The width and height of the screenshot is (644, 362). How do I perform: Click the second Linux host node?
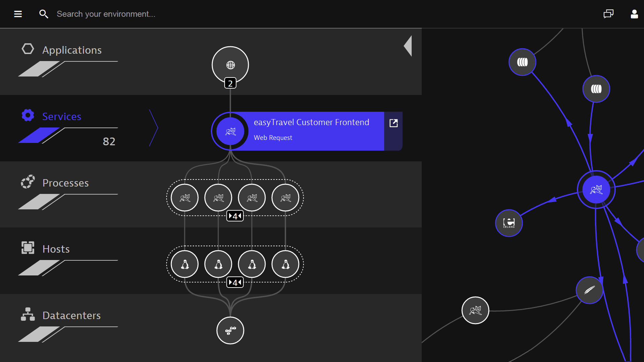coord(218,264)
